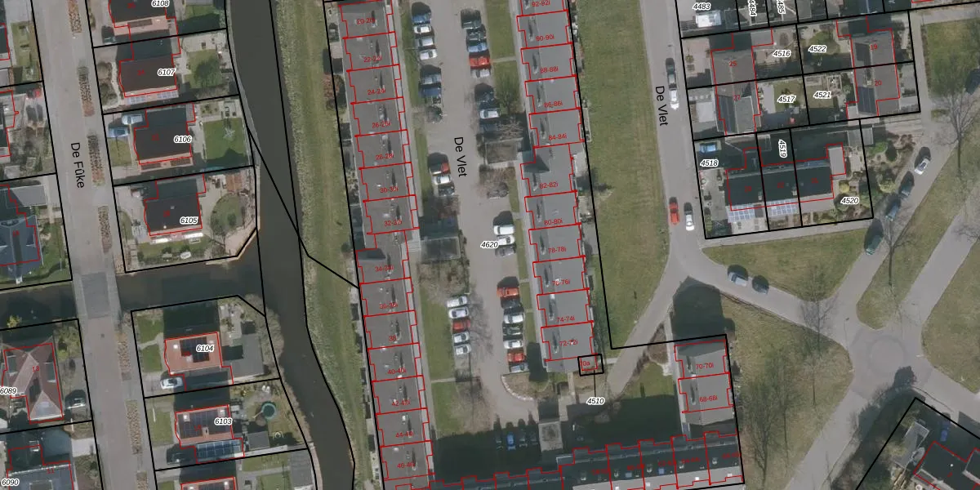The image size is (980, 490).
Task: Click parcel label 6105
Action: [x=189, y=220]
